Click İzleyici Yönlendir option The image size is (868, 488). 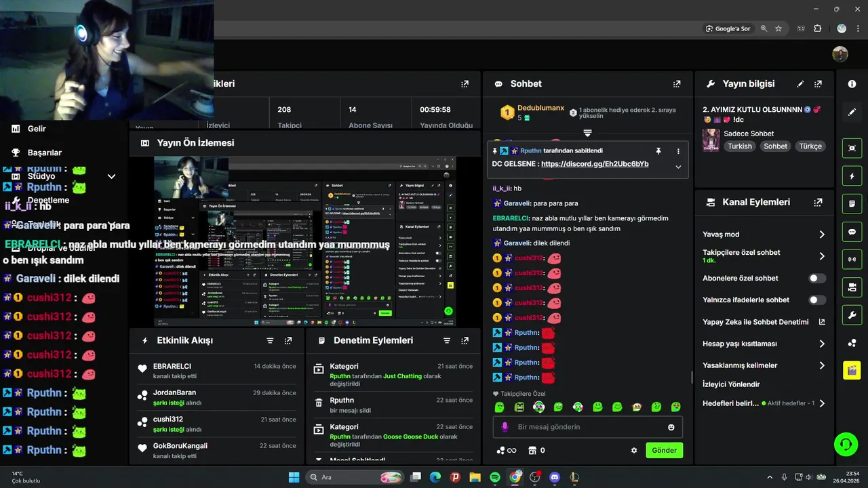(x=731, y=384)
